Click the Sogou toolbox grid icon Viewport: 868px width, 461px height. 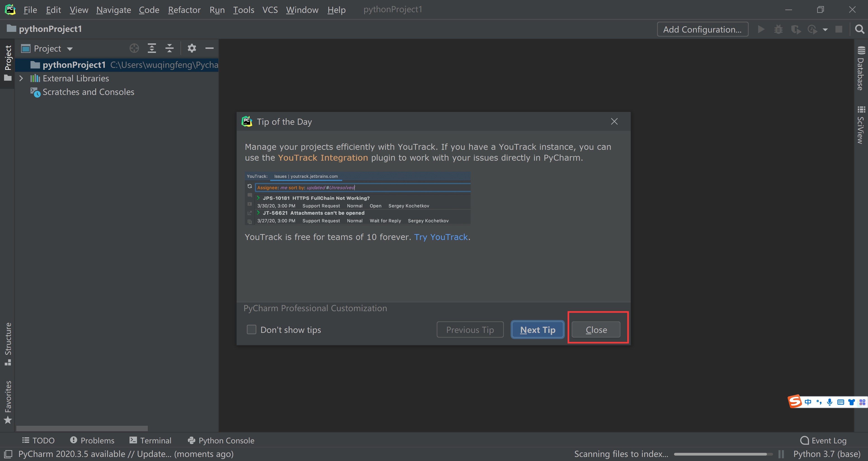pyautogui.click(x=862, y=402)
